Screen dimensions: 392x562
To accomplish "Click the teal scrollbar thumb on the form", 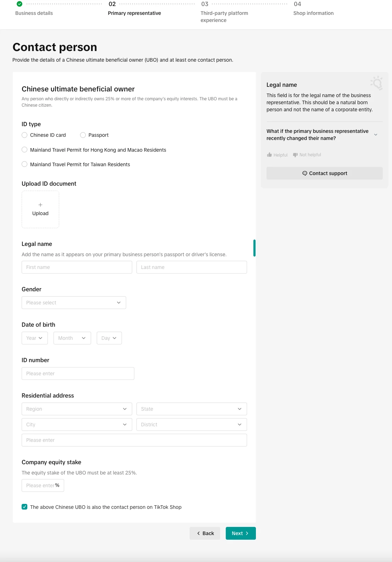I will coord(254,248).
